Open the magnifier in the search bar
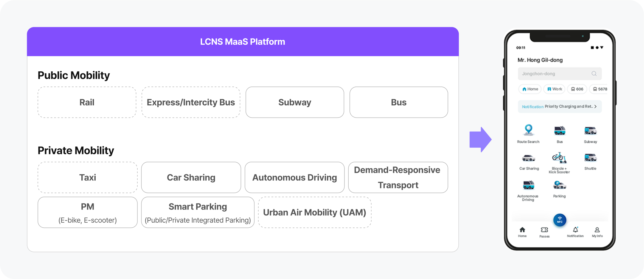Screen dimensions: 644x279 click(594, 74)
